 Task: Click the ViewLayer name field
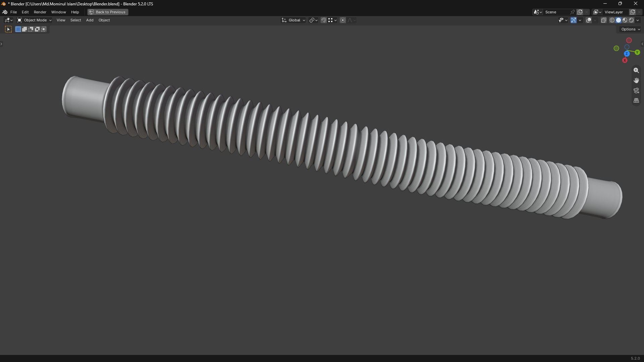[616, 12]
